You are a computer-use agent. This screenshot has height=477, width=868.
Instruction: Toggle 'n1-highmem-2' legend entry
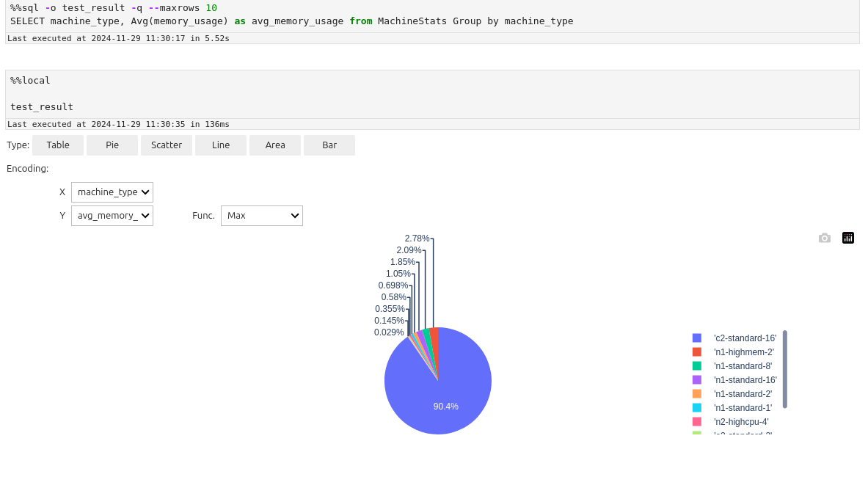pyautogui.click(x=743, y=352)
